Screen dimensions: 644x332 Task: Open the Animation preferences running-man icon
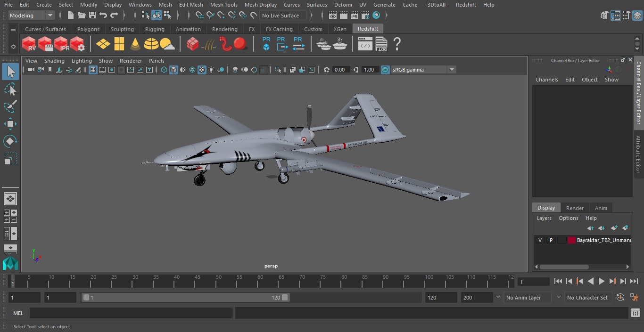pyautogui.click(x=634, y=298)
